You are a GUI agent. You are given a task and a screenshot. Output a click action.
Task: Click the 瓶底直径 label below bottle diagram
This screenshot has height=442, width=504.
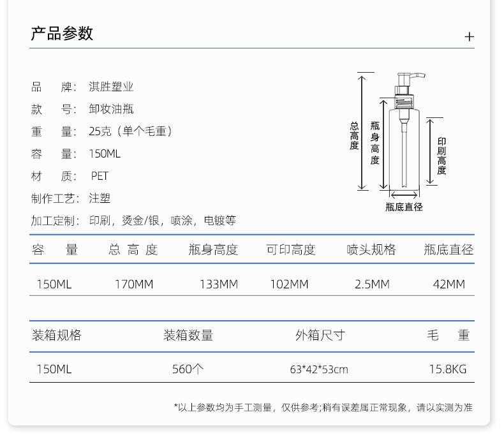click(404, 207)
